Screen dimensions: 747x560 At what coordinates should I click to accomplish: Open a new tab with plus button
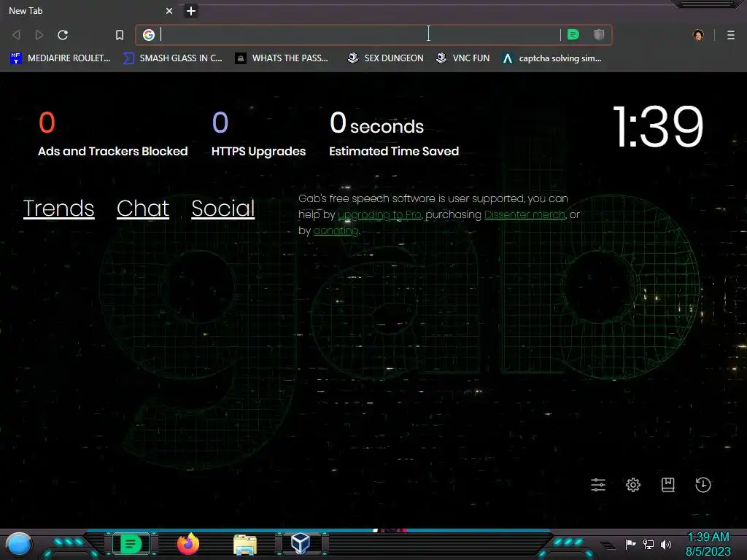click(191, 10)
